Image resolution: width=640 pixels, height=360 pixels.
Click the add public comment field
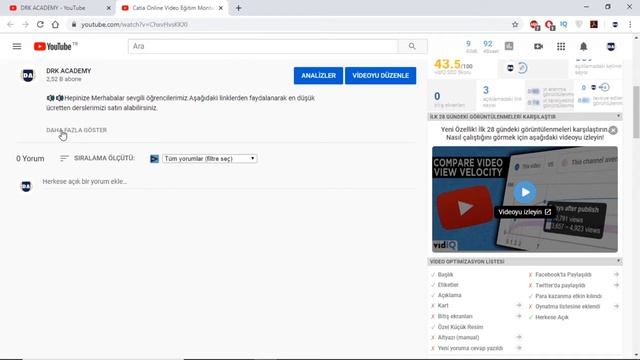click(x=229, y=182)
